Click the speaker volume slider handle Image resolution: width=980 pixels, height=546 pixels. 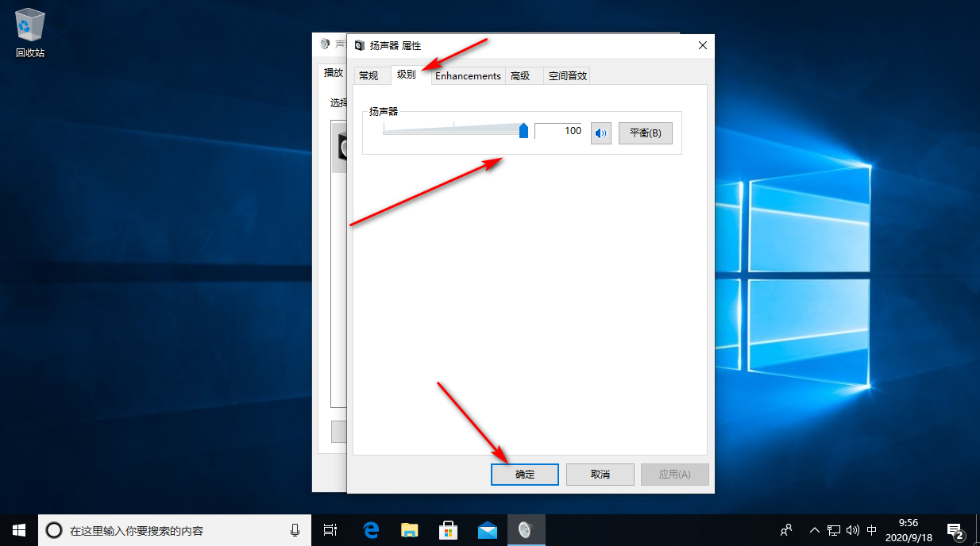click(x=523, y=131)
